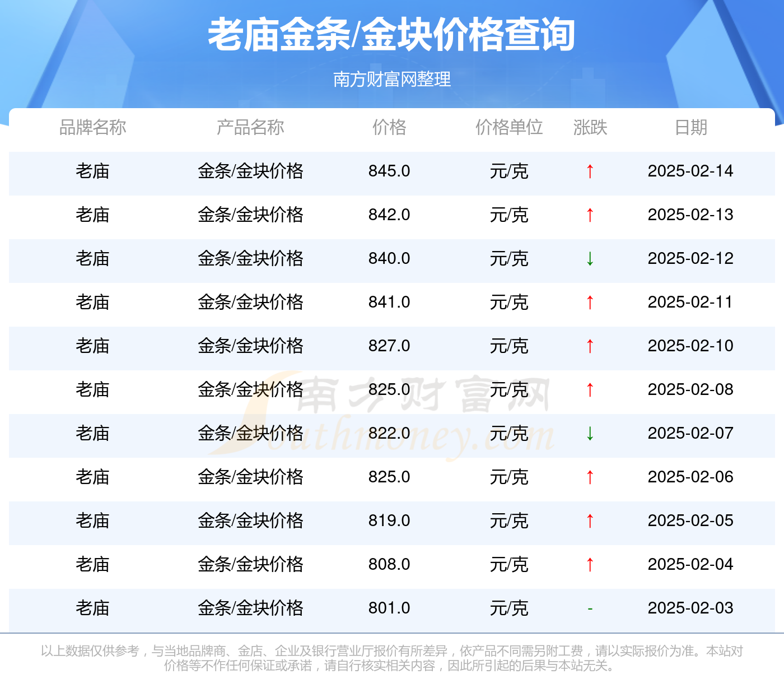Screen dimensions: 784x674
Task: Click the 品牌名称 column header
Action: pos(93,127)
